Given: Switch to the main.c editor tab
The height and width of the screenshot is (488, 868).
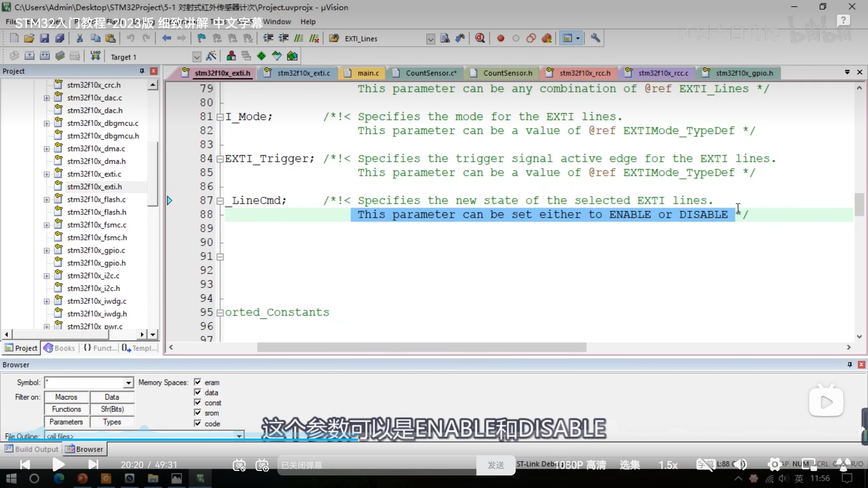Looking at the screenshot, I should (368, 73).
